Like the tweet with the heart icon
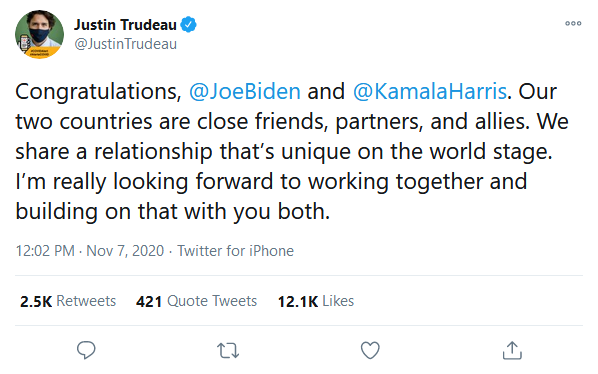This screenshot has width=598, height=374. [370, 350]
